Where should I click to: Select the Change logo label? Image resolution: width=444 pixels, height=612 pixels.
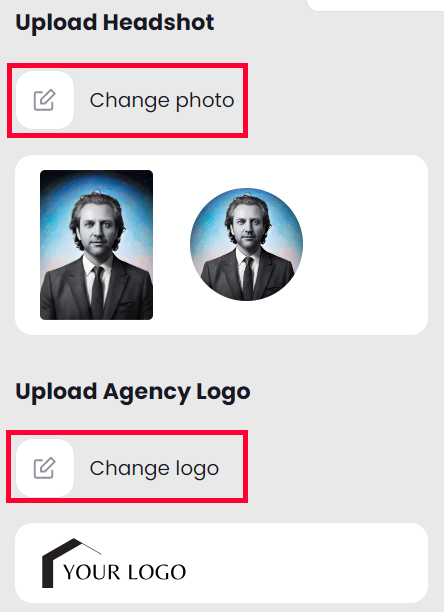(154, 468)
